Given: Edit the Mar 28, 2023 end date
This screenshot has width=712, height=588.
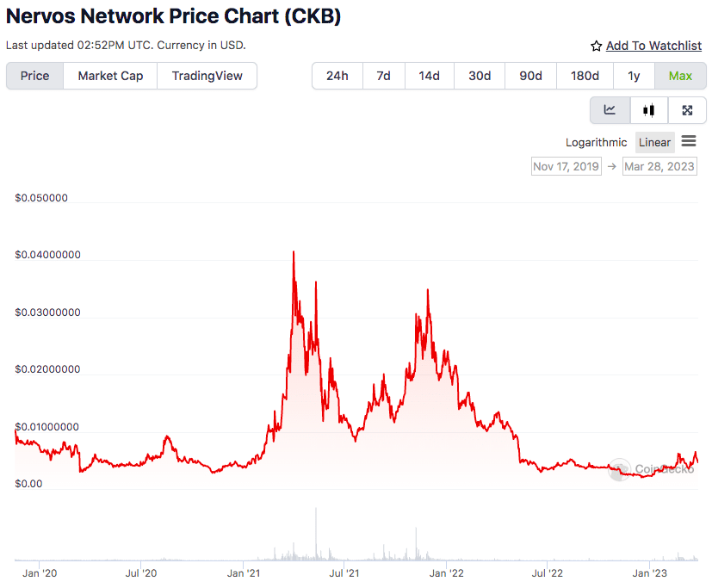Looking at the screenshot, I should coord(659,167).
